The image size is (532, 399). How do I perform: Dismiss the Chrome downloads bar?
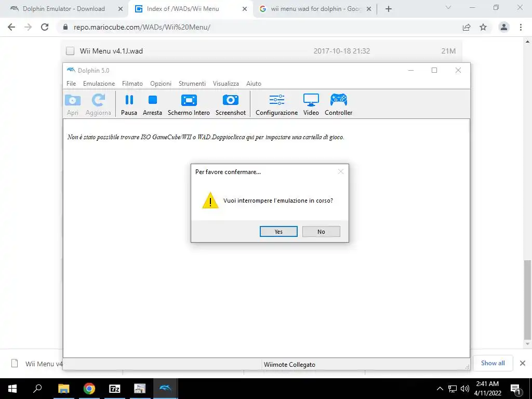(523, 363)
